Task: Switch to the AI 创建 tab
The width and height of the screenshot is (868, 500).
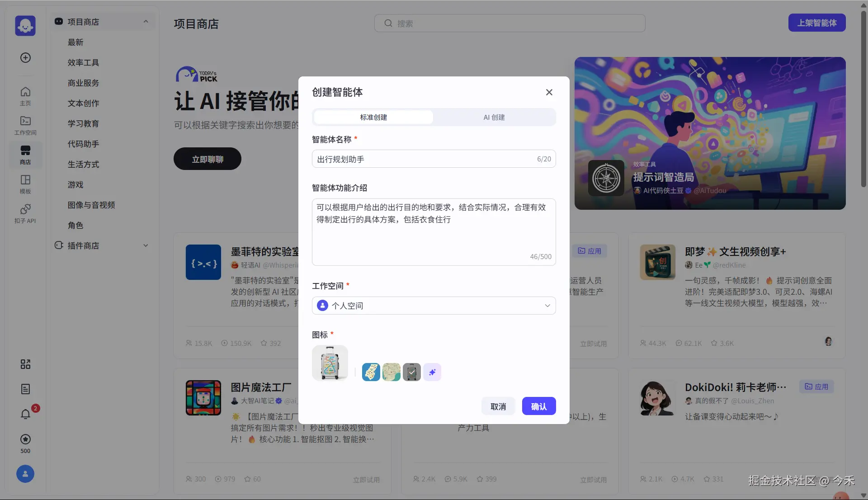Action: [494, 117]
